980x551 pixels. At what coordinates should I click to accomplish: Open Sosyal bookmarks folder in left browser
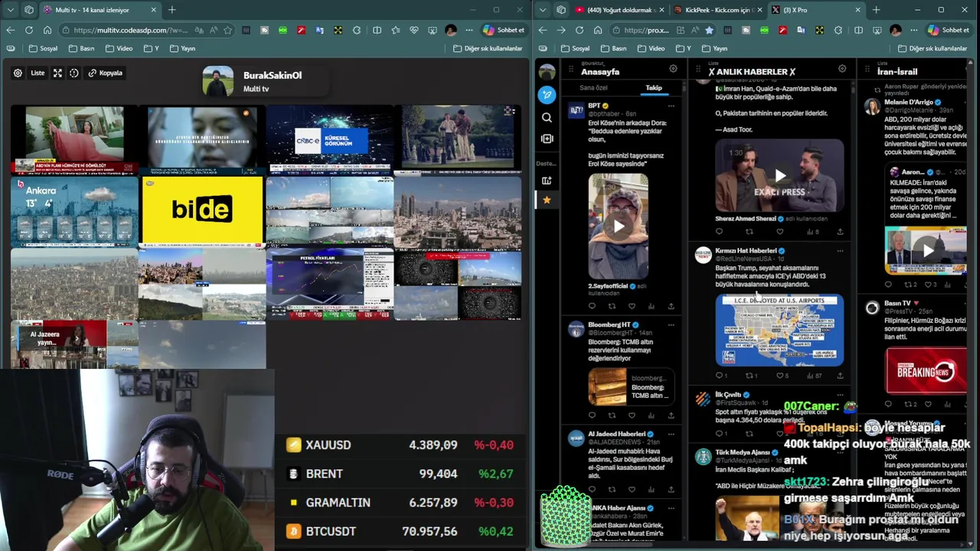pos(43,48)
